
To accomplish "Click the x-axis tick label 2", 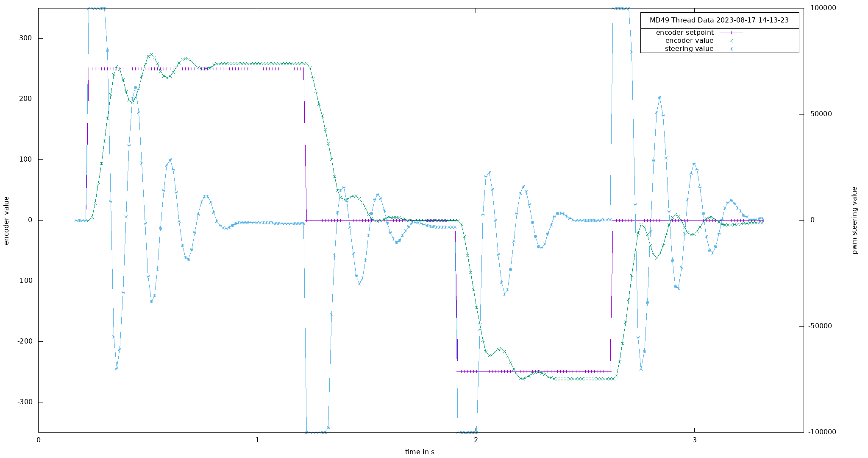I will tap(476, 440).
